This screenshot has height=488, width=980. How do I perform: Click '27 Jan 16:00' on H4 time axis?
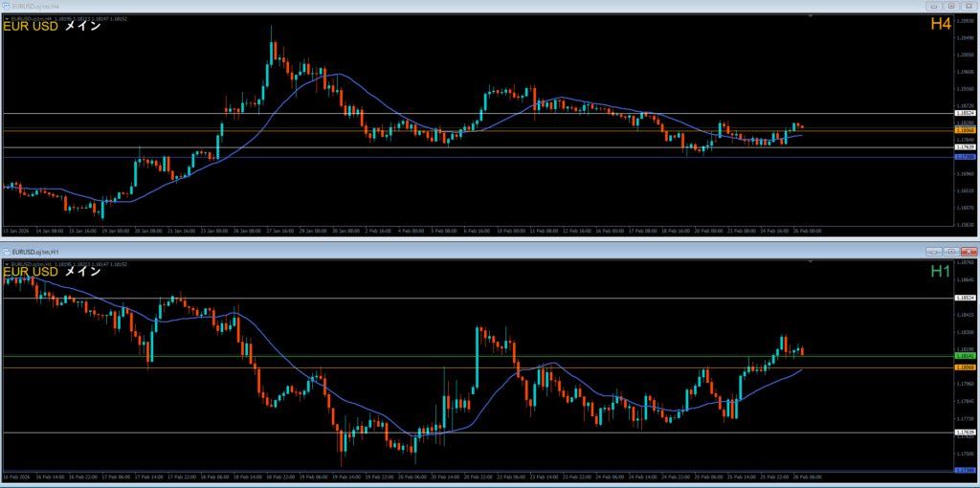pos(280,231)
